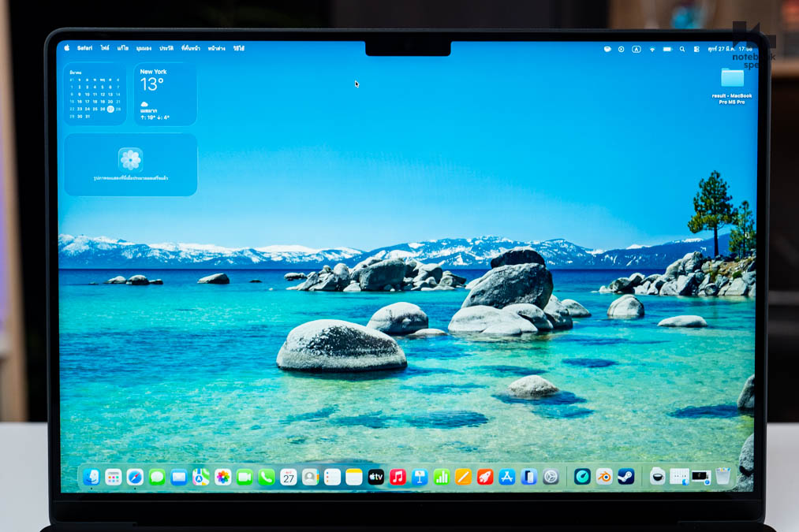Screen dimensions: 799x532
Task: Open the Maps app from the Dock
Action: 200,477
